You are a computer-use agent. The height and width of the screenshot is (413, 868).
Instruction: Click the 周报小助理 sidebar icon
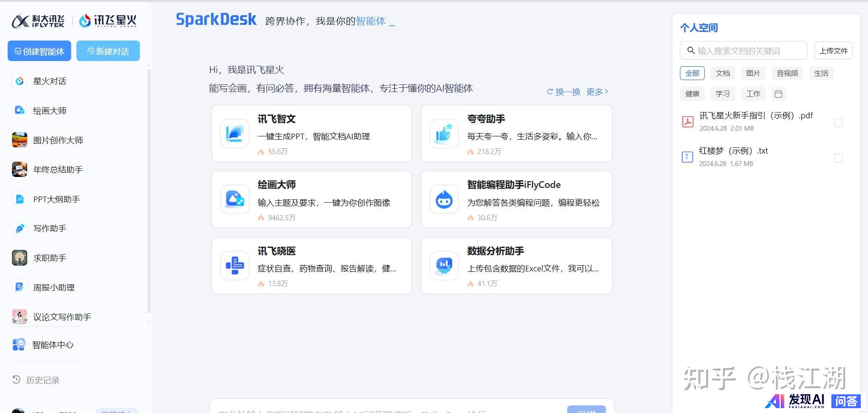coord(20,287)
